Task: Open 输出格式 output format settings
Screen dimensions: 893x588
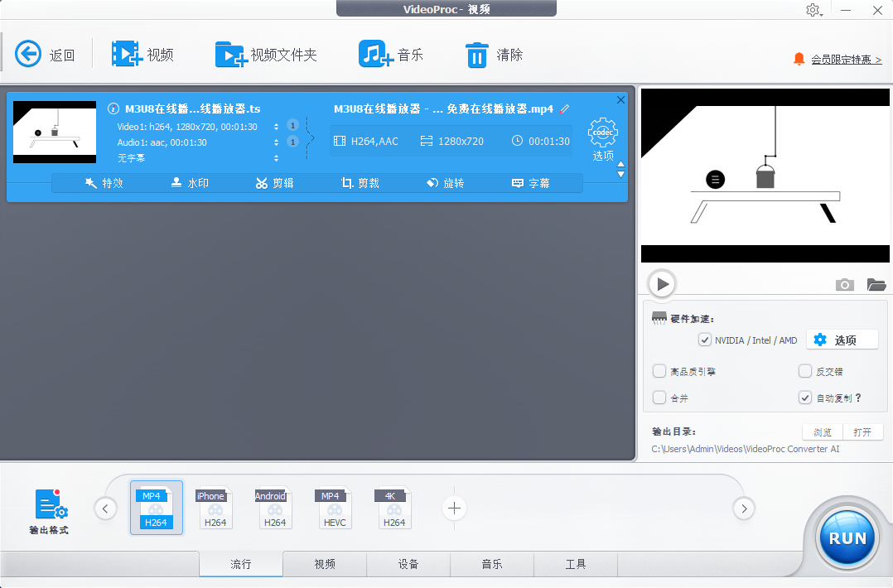Action: (49, 511)
